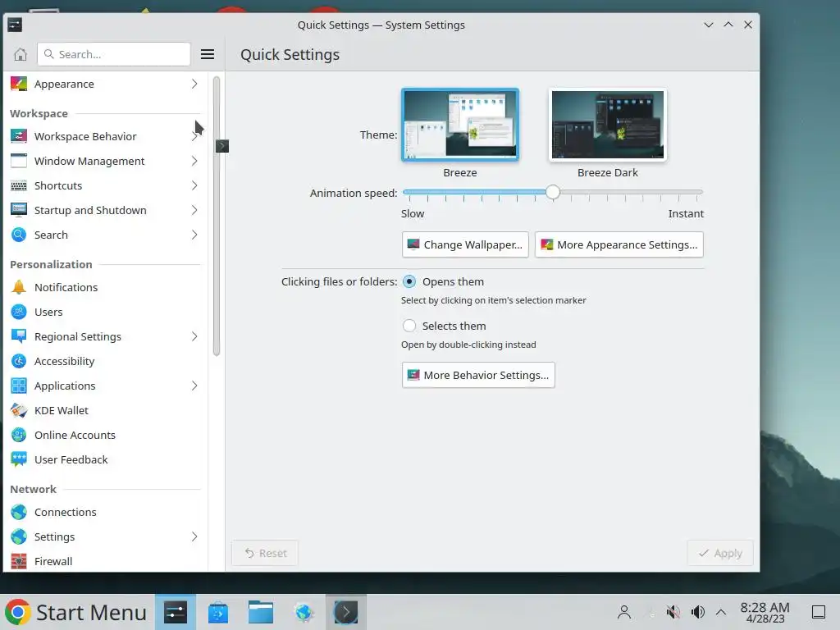The height and width of the screenshot is (630, 840).
Task: Open Workspace Behavior settings
Action: click(104, 137)
